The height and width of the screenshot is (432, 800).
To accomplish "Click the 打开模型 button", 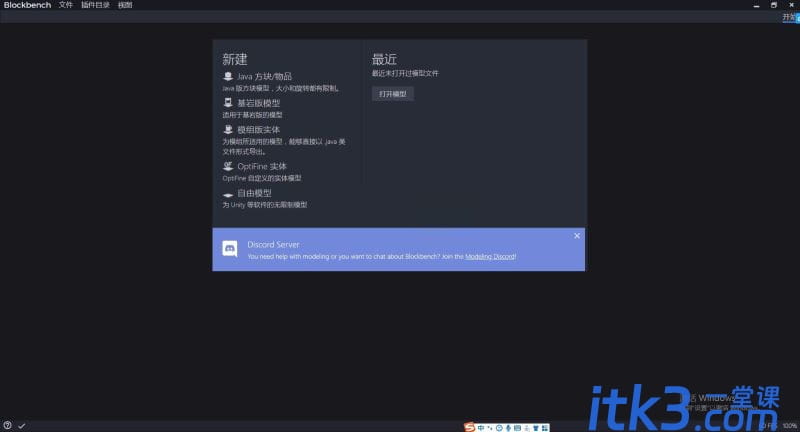I will 392,94.
